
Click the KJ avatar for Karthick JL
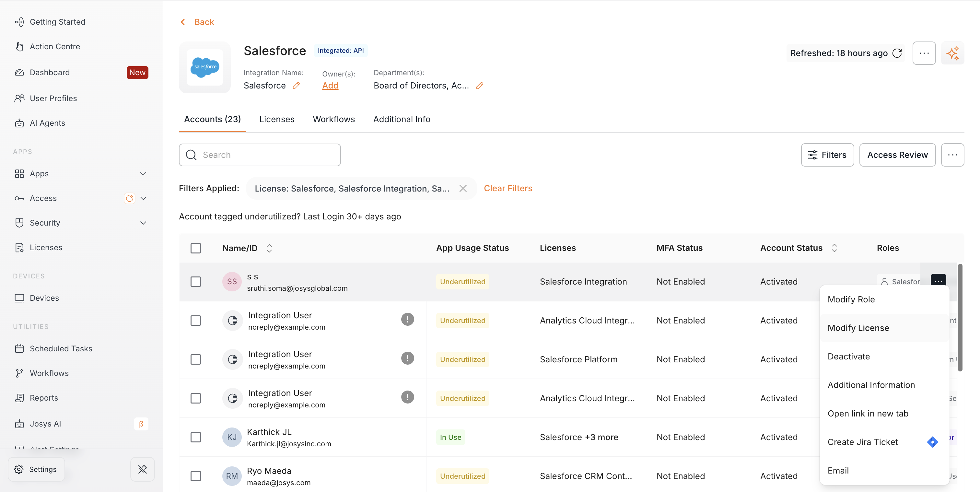232,437
